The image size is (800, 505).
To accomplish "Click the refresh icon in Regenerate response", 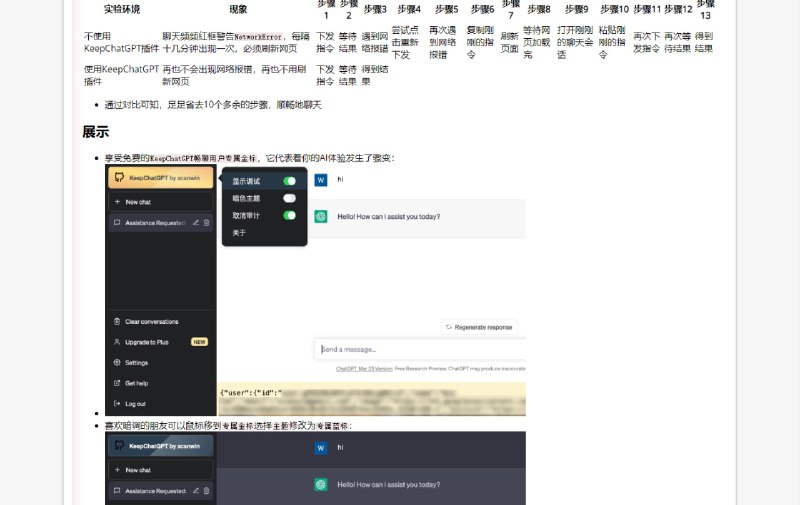I will tap(449, 327).
